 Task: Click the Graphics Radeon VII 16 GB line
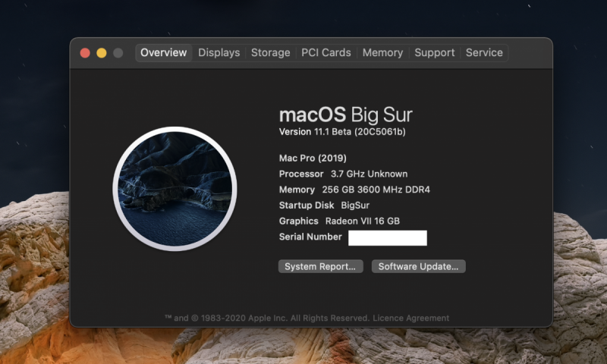pos(339,221)
